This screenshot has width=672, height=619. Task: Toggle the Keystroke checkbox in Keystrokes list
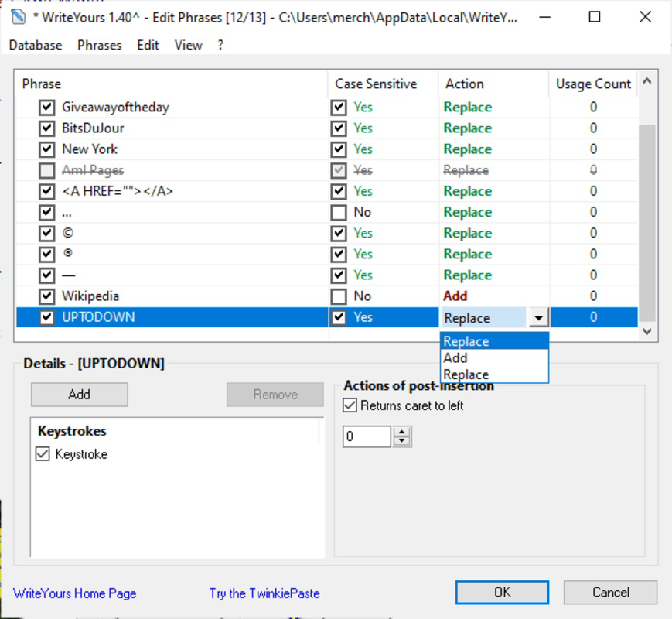pos(43,454)
